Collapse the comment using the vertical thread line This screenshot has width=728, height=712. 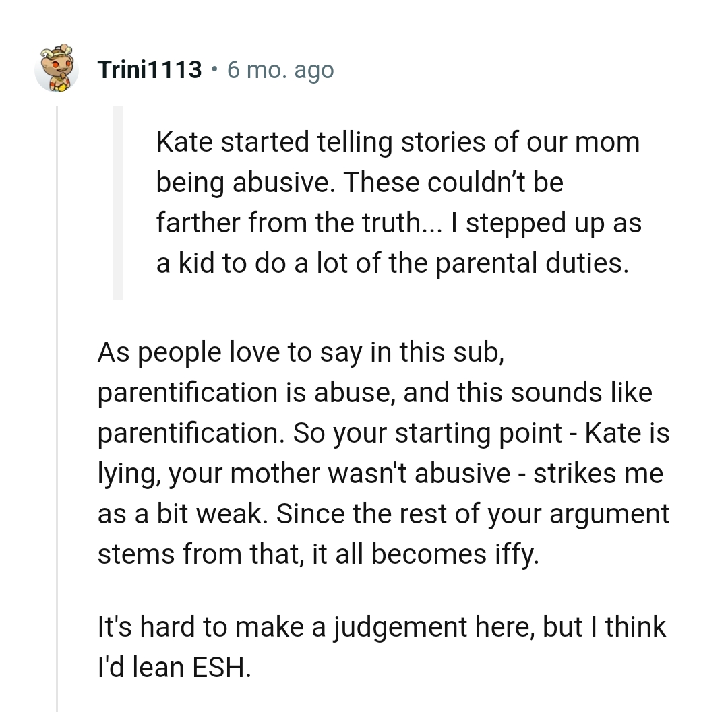click(x=57, y=404)
